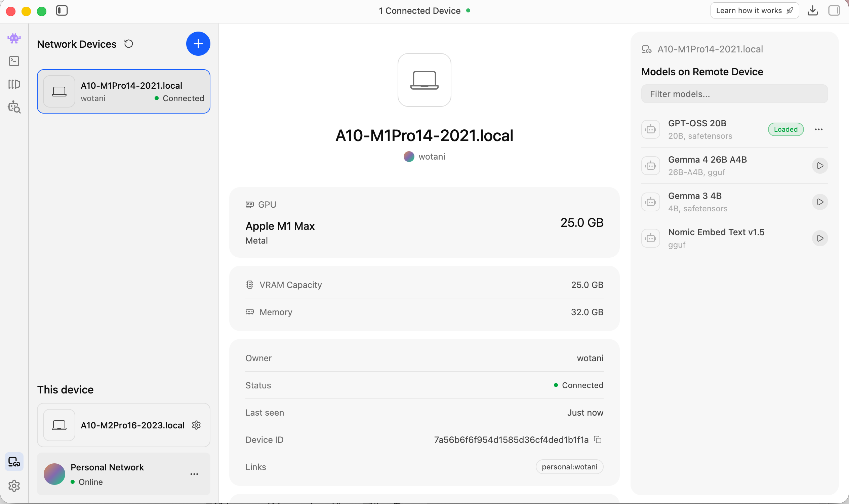Screen dimensions: 849x504
Task: Load Nomic Embed Text v1.5 model
Action: point(820,239)
